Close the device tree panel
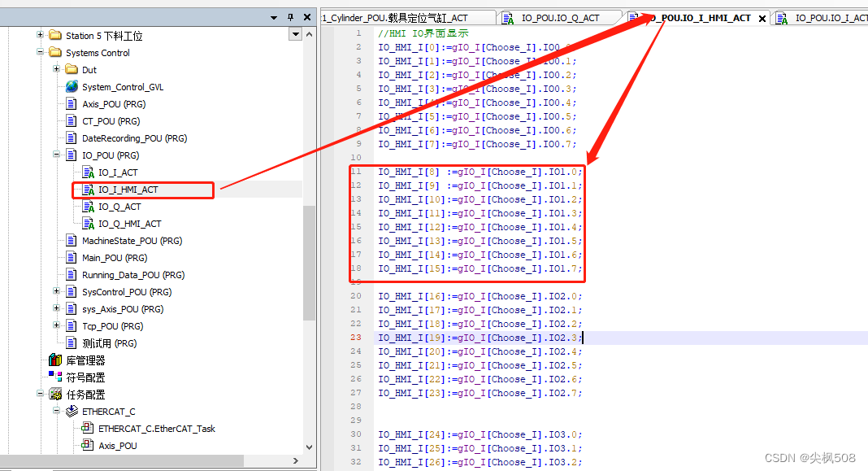 click(307, 17)
